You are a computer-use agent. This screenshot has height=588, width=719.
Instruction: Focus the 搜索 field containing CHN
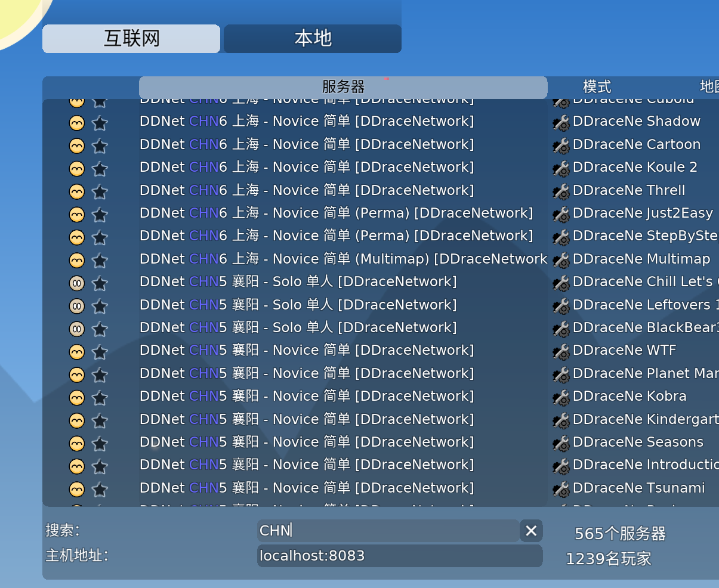point(388,530)
